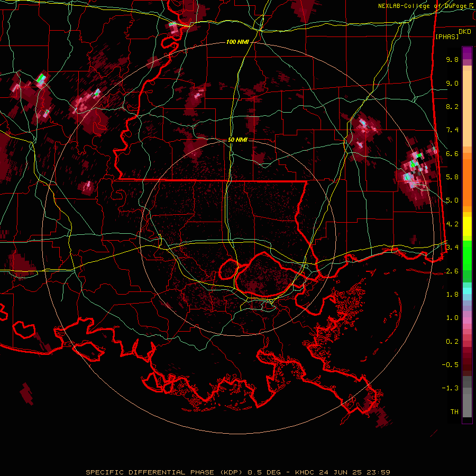Click the bright orange band of color bar
The image size is (476, 476).
467,182
